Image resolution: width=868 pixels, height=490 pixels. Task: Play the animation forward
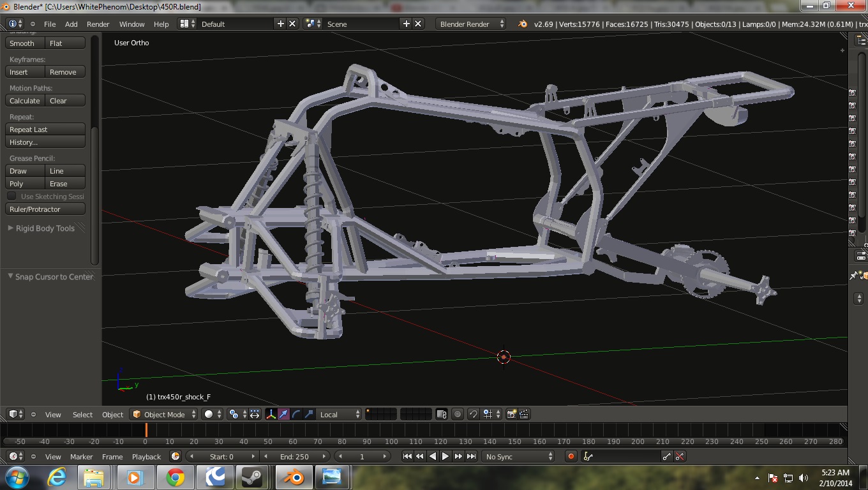[x=445, y=456]
